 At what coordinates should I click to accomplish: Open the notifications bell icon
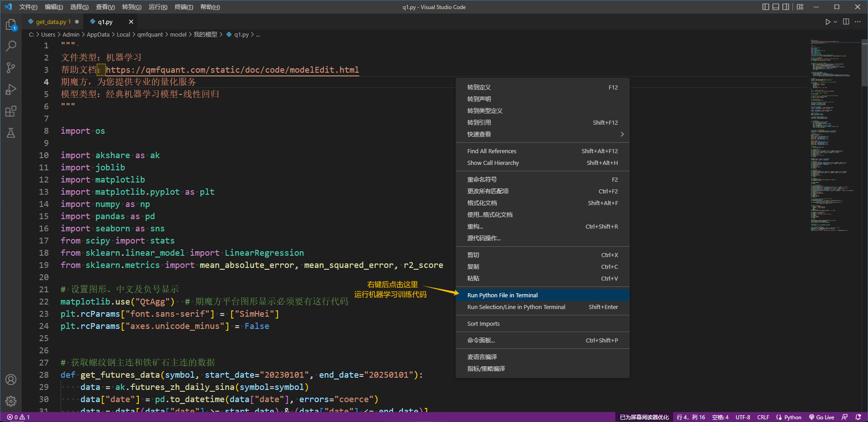coord(858,417)
